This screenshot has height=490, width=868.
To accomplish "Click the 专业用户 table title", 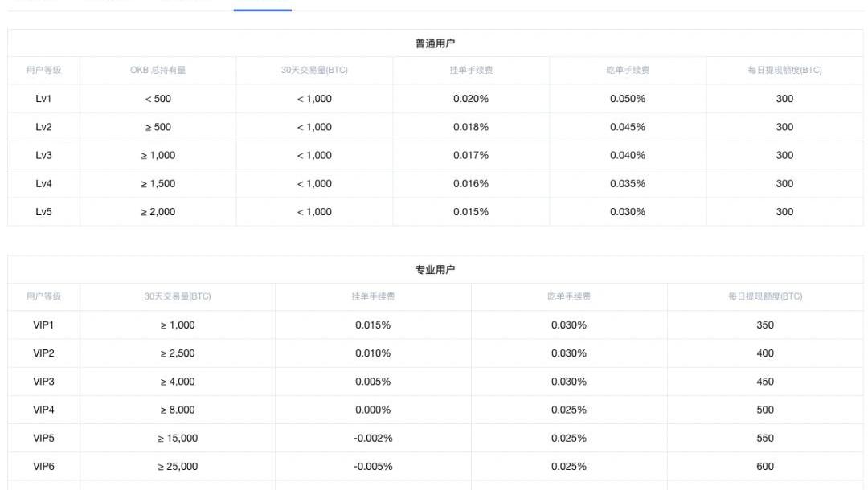I will point(435,270).
